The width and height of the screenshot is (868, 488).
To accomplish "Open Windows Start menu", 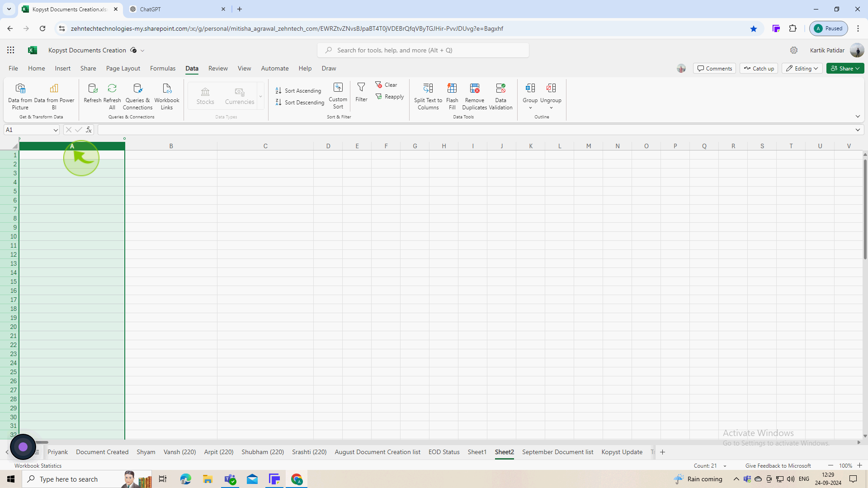I will click(x=11, y=479).
